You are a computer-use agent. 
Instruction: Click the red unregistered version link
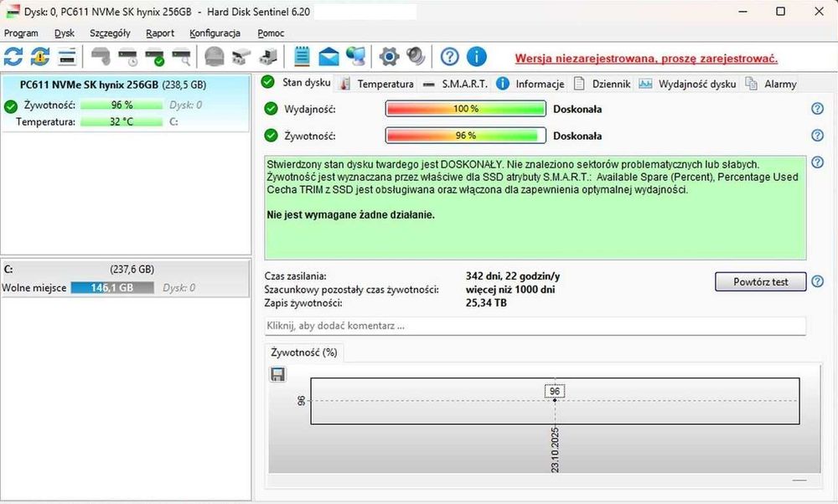(646, 59)
